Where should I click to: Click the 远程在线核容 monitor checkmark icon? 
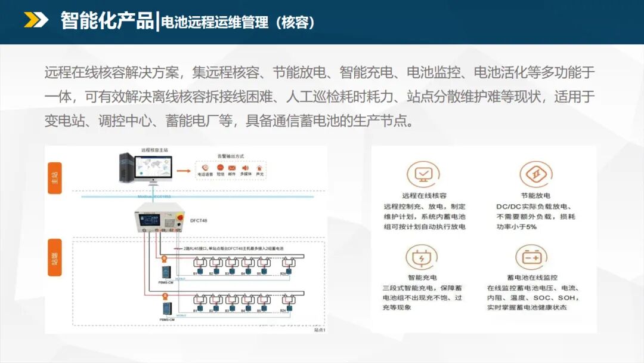click(424, 174)
